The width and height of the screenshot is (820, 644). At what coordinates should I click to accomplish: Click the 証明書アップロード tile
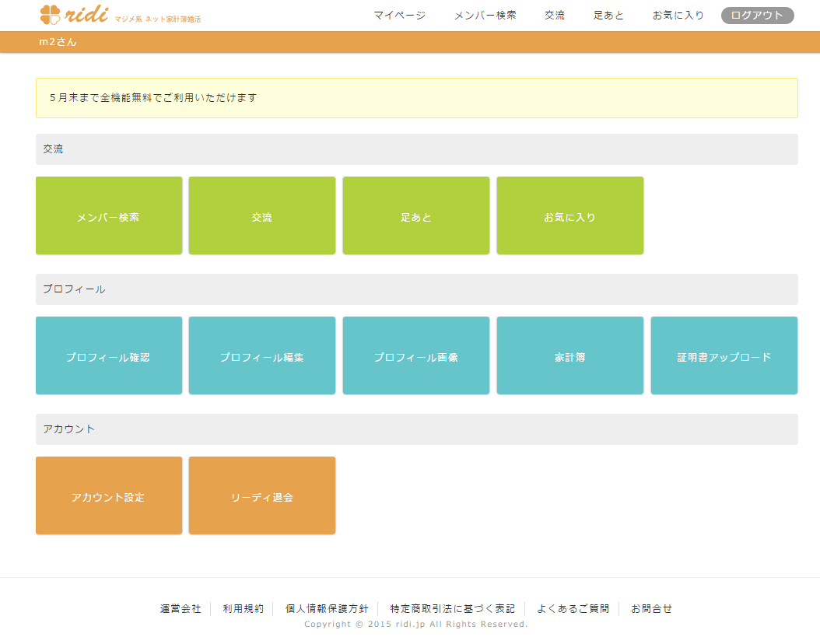click(724, 355)
